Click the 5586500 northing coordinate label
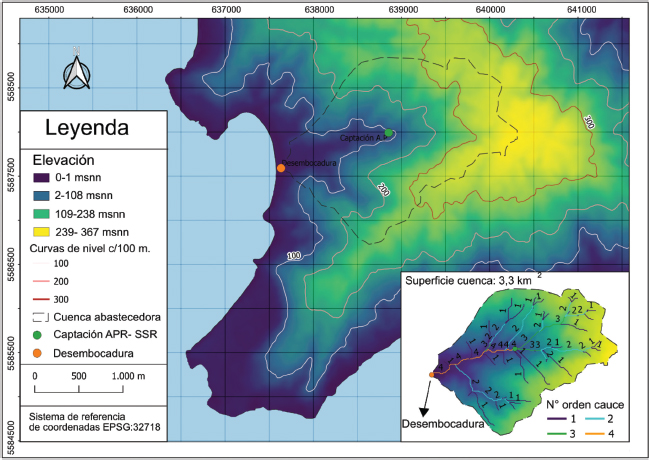The image size is (649, 460). [x=11, y=265]
